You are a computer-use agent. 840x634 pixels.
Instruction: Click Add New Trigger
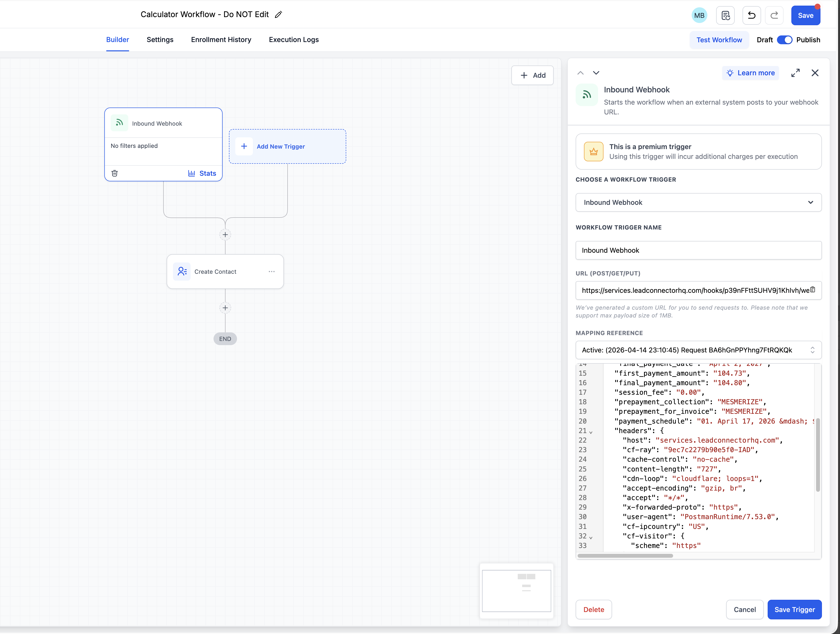coord(288,146)
